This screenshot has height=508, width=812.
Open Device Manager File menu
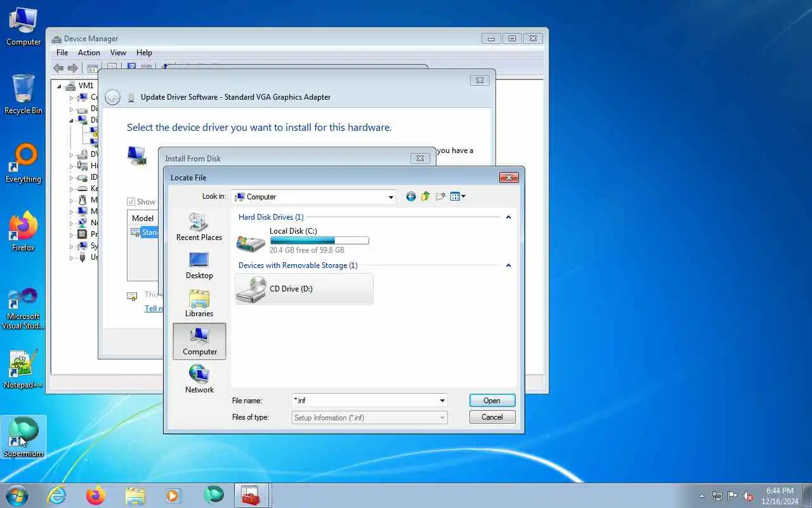(x=62, y=53)
